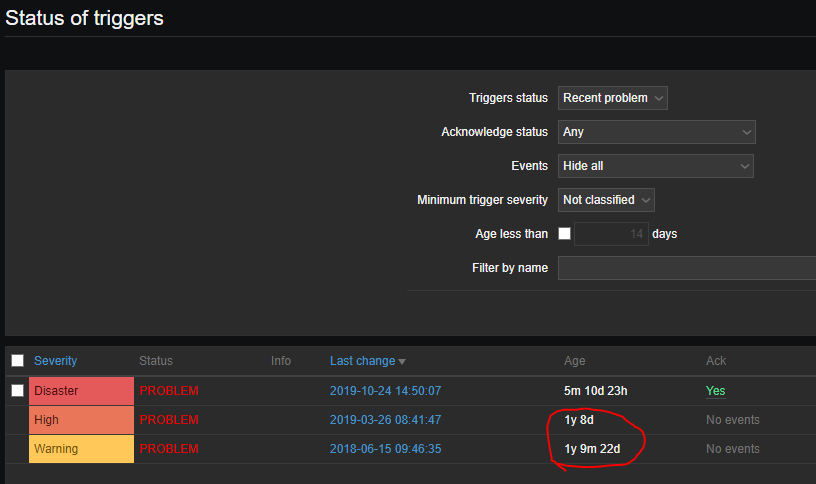Screen dimensions: 816x484
Task: Check the Disaster row checkbox
Action: (18, 390)
